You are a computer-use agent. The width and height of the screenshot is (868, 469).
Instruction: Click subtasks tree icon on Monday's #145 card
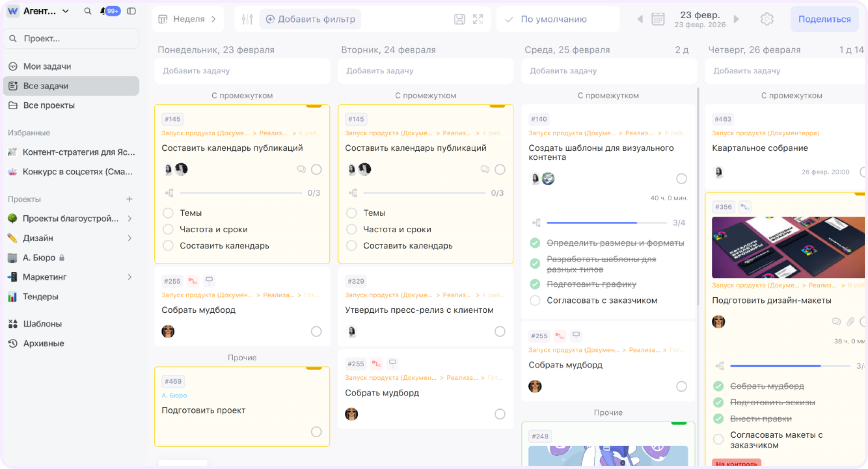tap(169, 193)
